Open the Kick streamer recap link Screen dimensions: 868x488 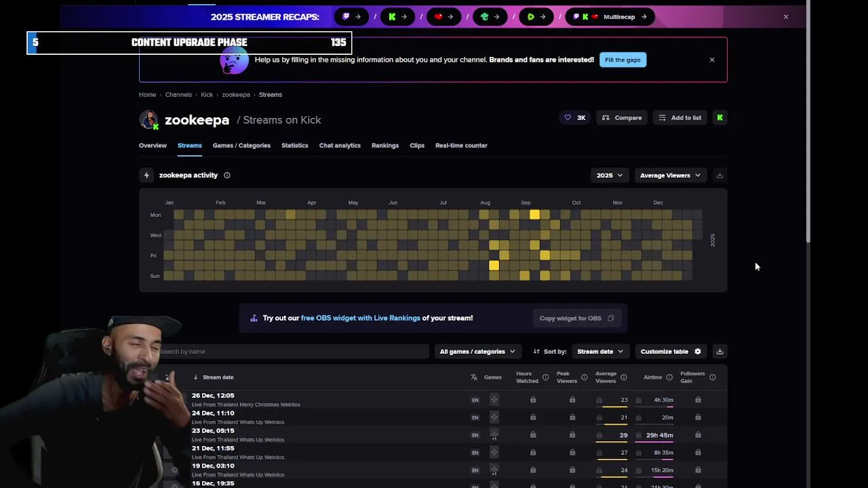(397, 17)
